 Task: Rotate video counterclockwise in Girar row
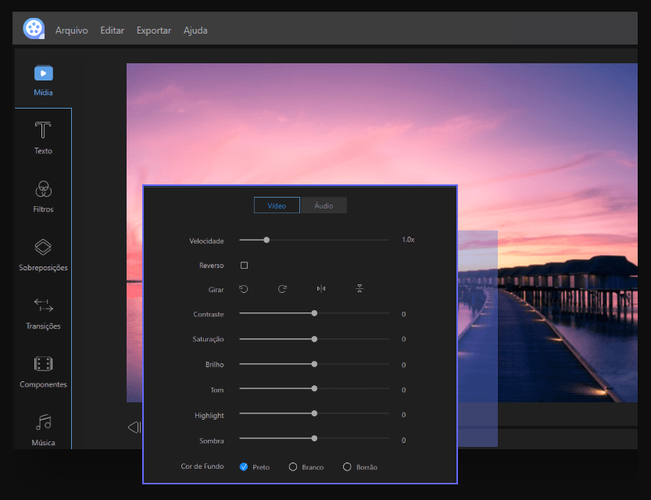[x=244, y=289]
